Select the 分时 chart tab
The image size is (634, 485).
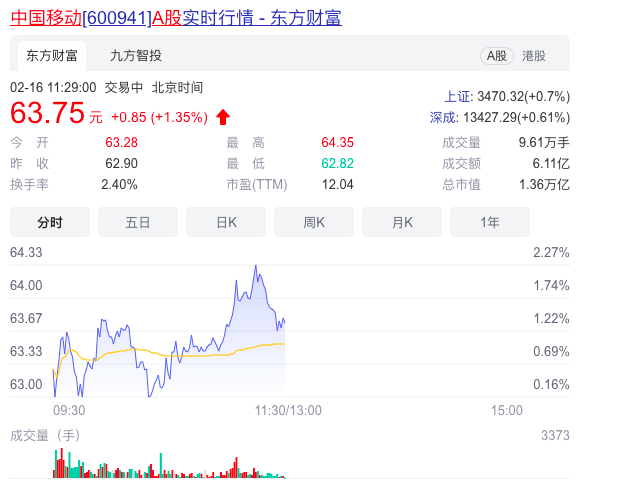tap(50, 222)
